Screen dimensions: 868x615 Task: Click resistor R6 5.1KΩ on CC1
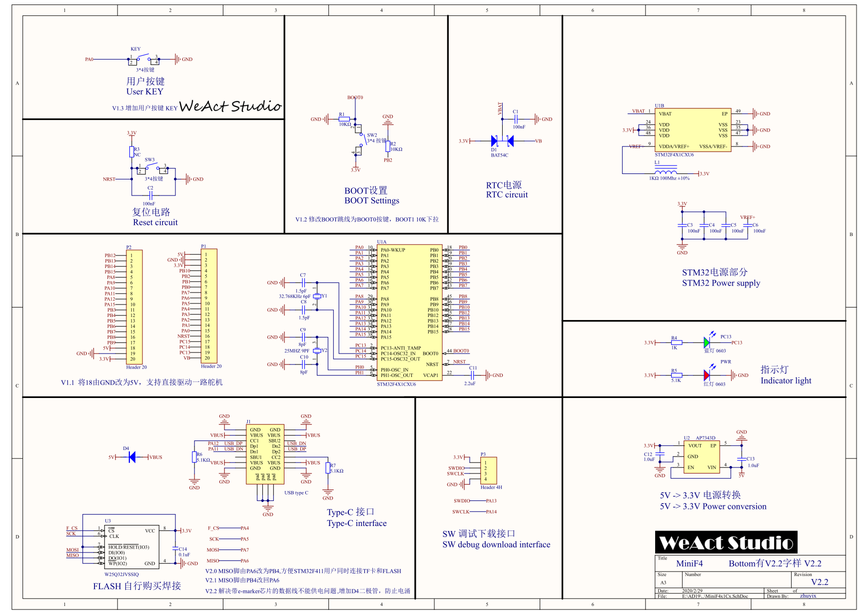click(194, 457)
